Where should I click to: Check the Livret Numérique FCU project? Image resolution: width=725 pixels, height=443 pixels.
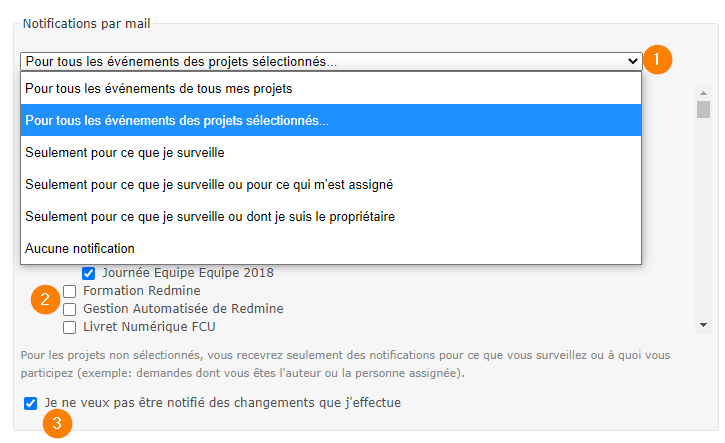pyautogui.click(x=70, y=327)
